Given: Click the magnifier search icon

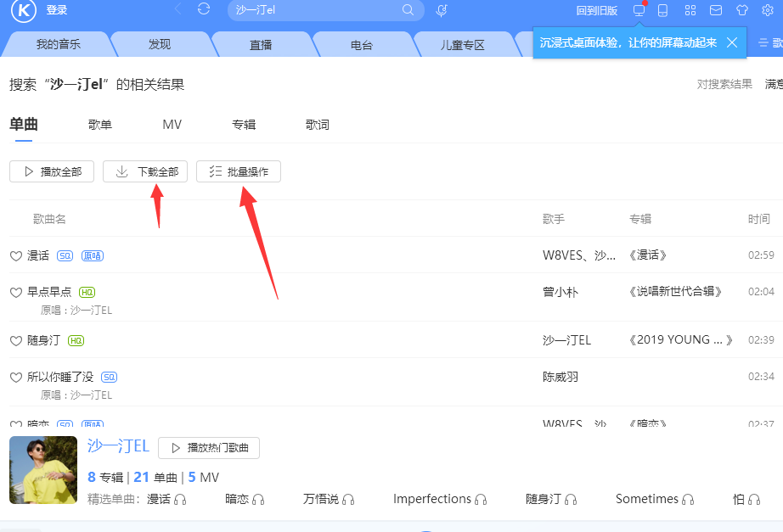Looking at the screenshot, I should (x=408, y=10).
